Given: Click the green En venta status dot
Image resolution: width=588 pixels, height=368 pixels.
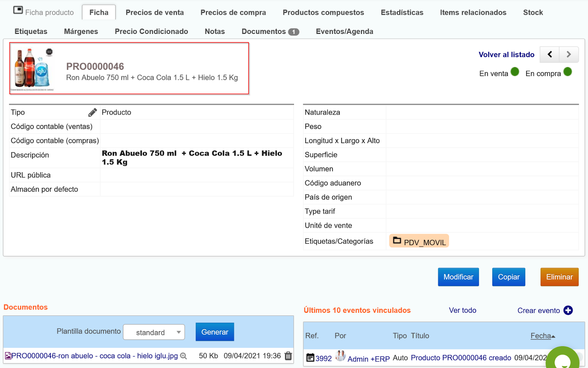Looking at the screenshot, I should pyautogui.click(x=515, y=72).
